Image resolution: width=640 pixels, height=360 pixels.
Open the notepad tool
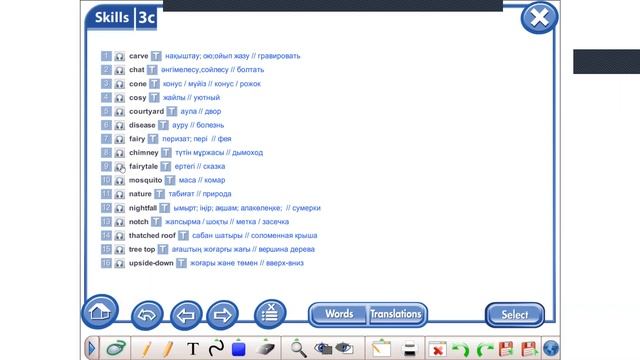click(x=381, y=349)
